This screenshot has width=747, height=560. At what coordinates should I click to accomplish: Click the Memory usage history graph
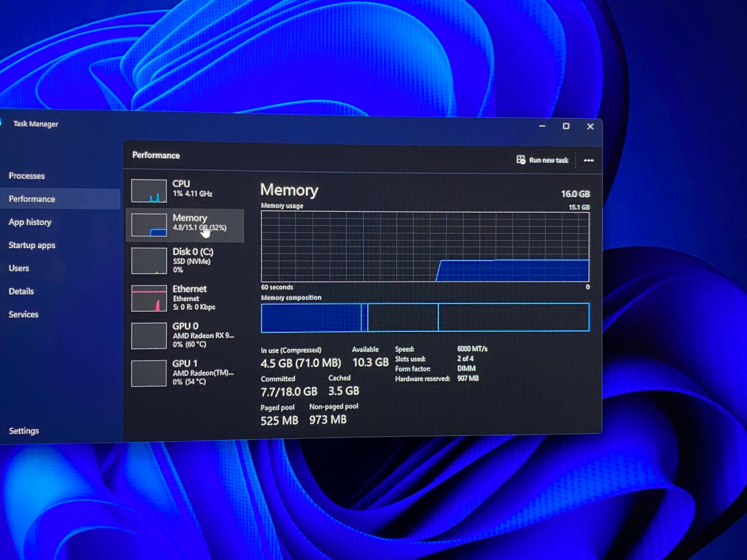(x=425, y=247)
